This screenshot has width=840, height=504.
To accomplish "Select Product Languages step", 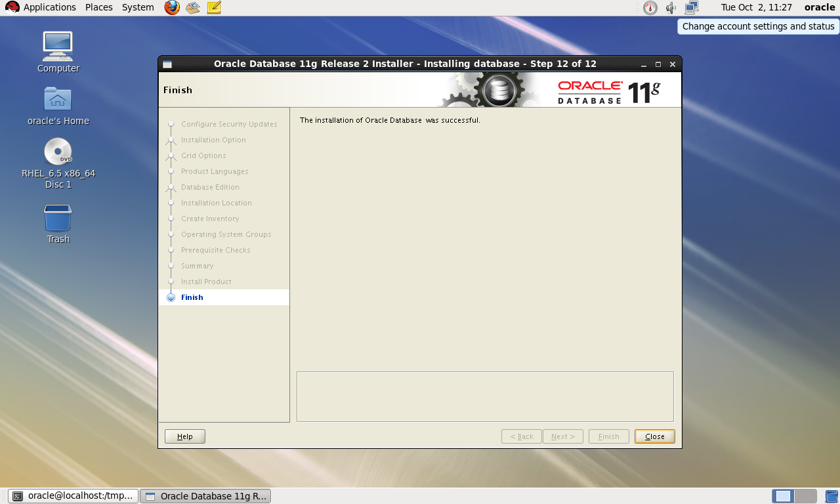I will 215,171.
